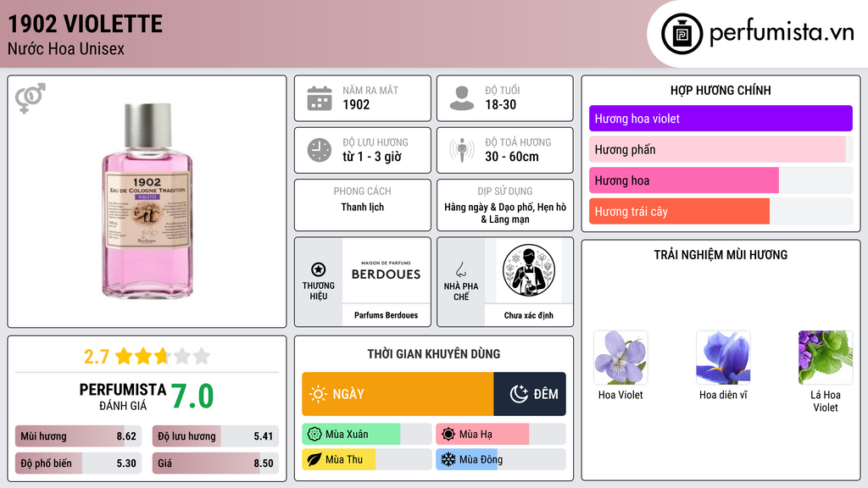The width and height of the screenshot is (868, 488).
Task: Click the 1902 release year value
Action: tap(356, 104)
